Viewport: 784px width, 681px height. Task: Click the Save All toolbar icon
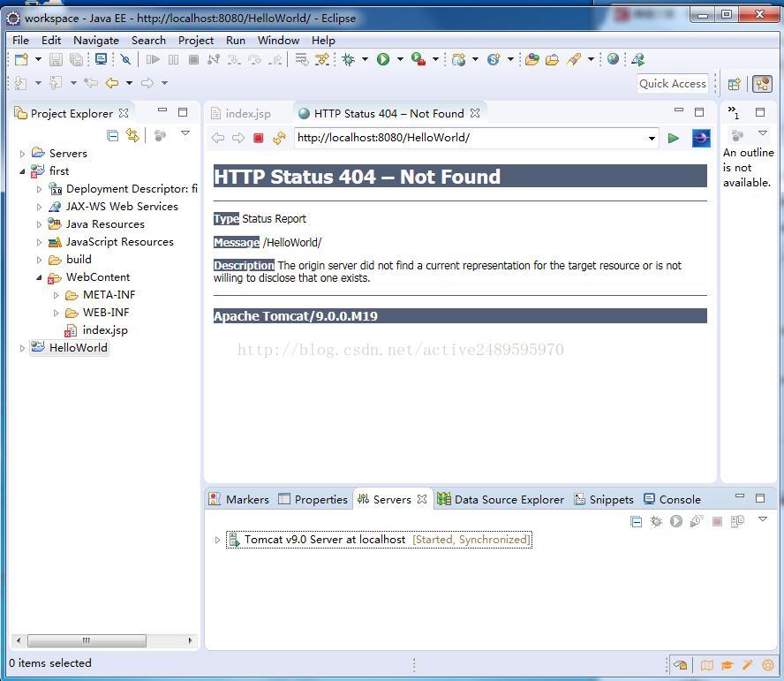(x=76, y=59)
